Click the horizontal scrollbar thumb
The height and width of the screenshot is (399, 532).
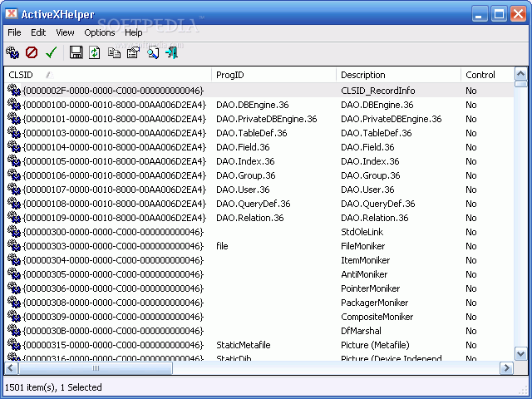click(96, 367)
